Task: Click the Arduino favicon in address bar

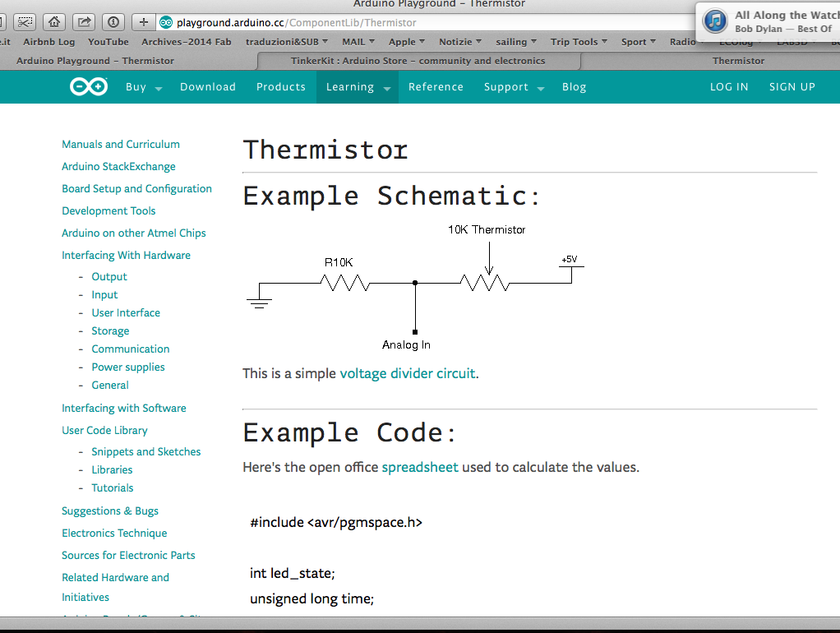Action: pos(166,22)
